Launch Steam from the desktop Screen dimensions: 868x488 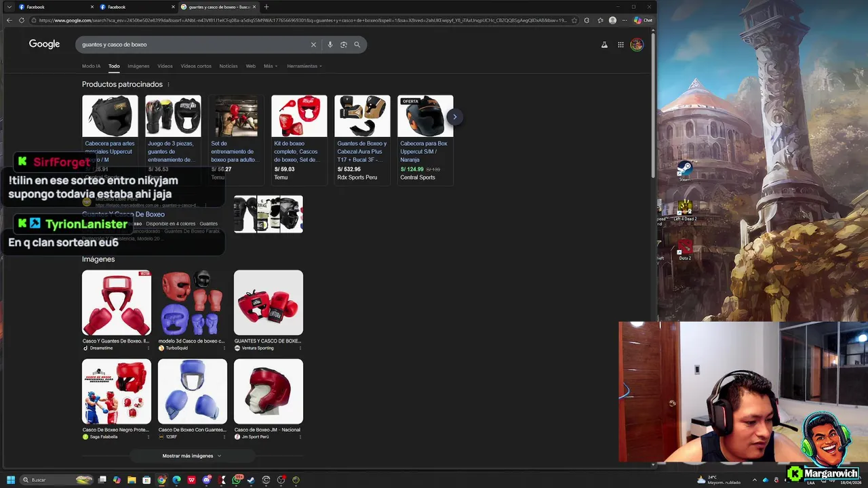click(685, 171)
